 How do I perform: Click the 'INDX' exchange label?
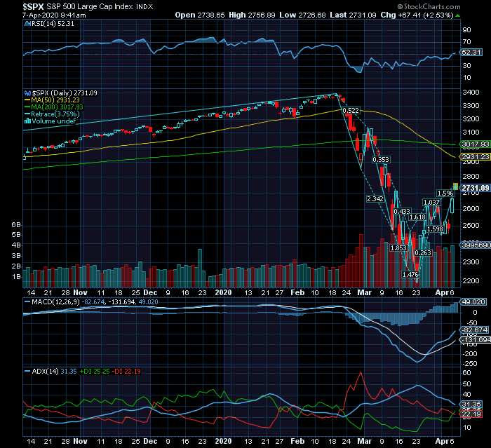click(x=144, y=6)
